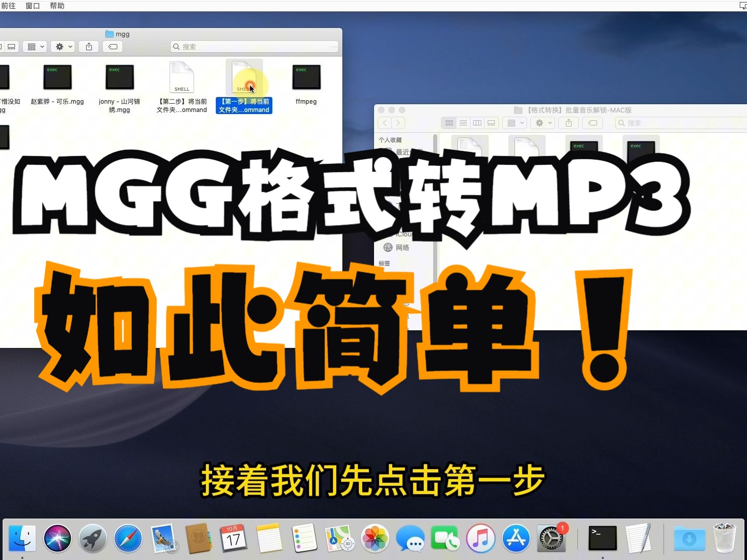Open Launchpad from the Dock
This screenshot has height=560, width=747.
93,538
